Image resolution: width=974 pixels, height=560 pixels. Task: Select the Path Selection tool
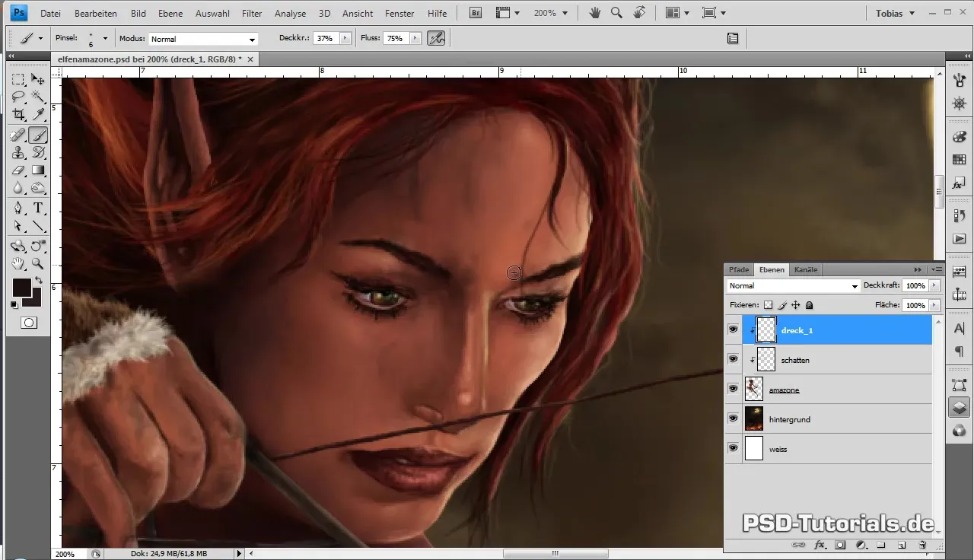pos(18,227)
